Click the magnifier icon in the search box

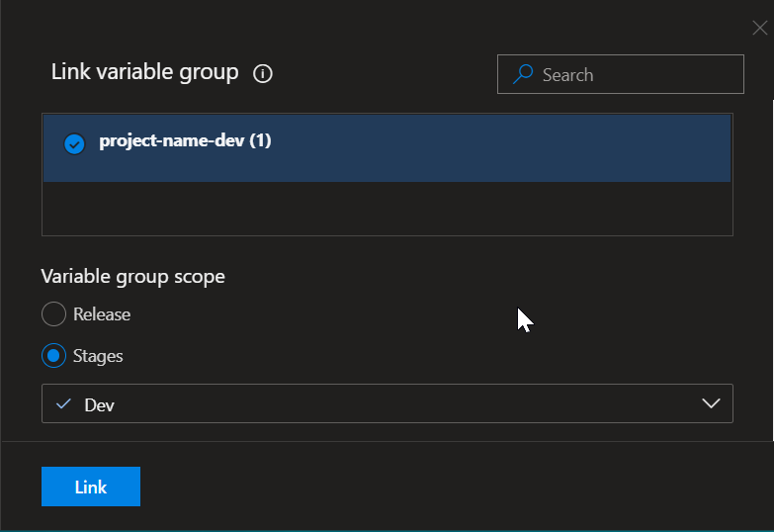pyautogui.click(x=524, y=74)
